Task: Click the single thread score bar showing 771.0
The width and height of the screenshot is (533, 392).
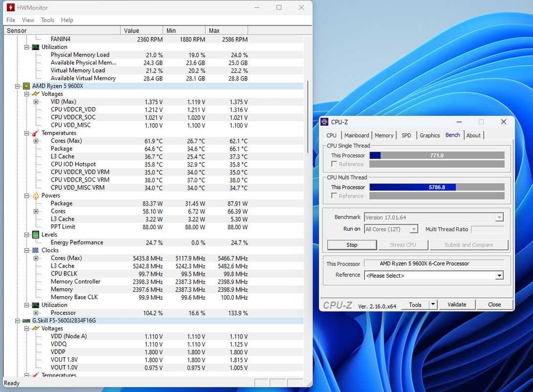Action: [437, 155]
